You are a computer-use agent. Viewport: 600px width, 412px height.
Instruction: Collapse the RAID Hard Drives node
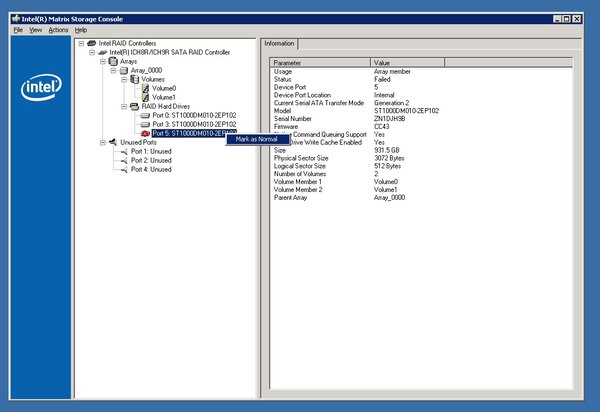click(x=124, y=106)
